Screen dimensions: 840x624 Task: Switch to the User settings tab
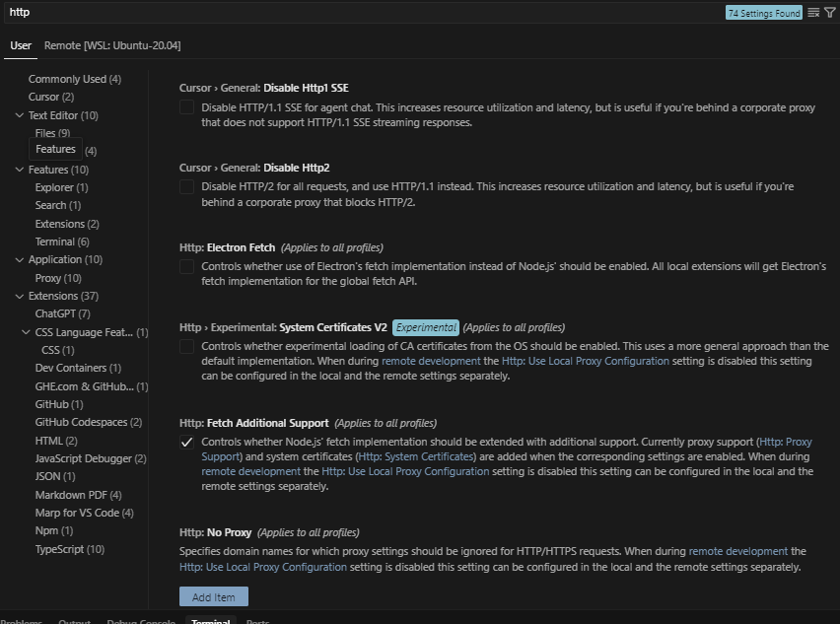pyautogui.click(x=21, y=45)
